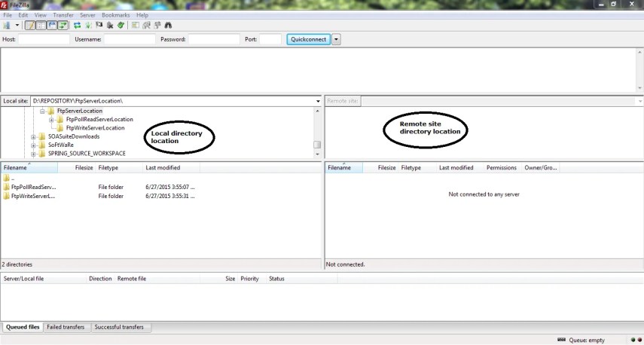Open the Quickconnect history dropdown
The height and width of the screenshot is (345, 644).
pyautogui.click(x=337, y=39)
